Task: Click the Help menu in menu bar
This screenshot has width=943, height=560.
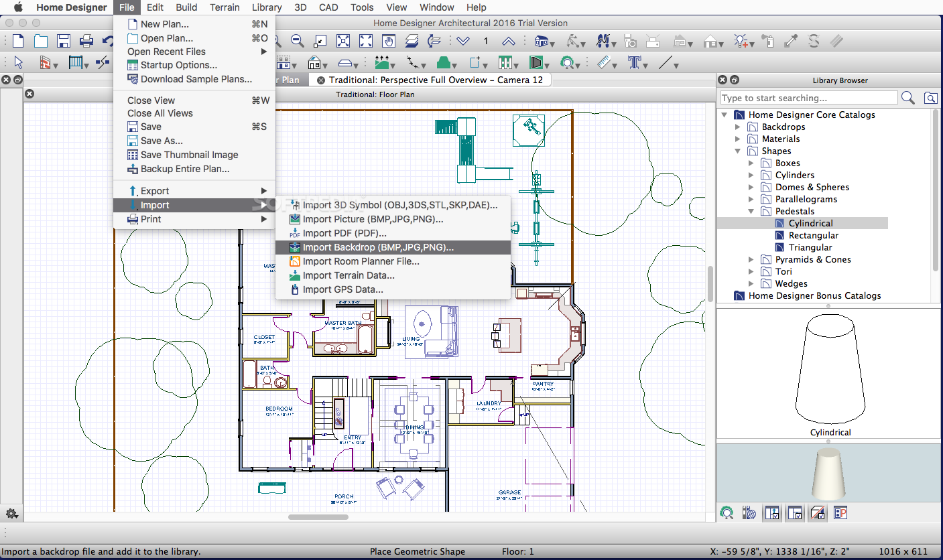Action: [477, 7]
